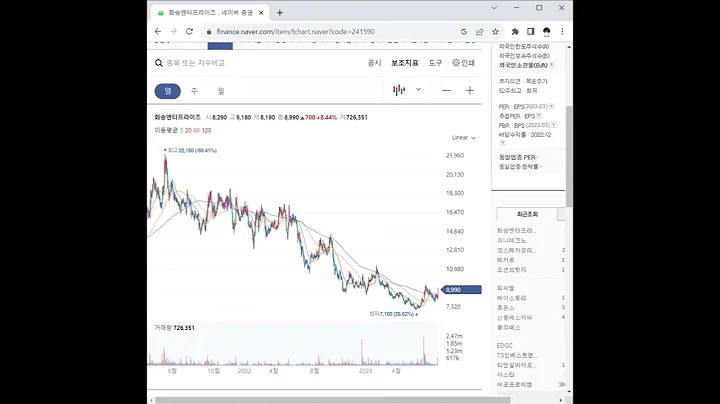Click the vertical page scrollbar thumb
The image size is (720, 404).
point(569,156)
